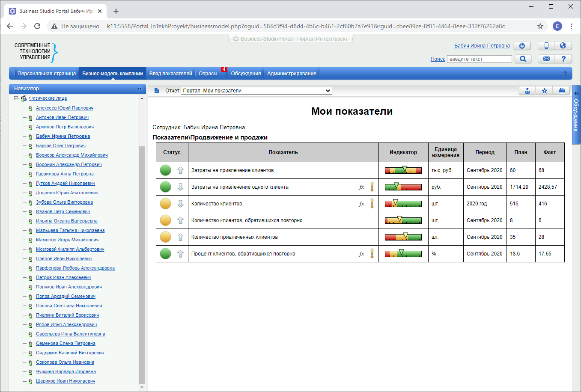Image resolution: width=581 pixels, height=392 pixels.
Task: Open help with the question mark icon
Action: click(563, 59)
